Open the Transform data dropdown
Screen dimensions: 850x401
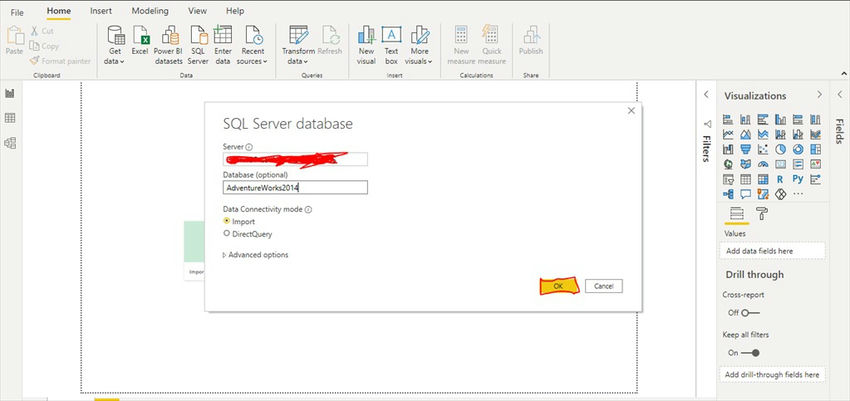298,46
